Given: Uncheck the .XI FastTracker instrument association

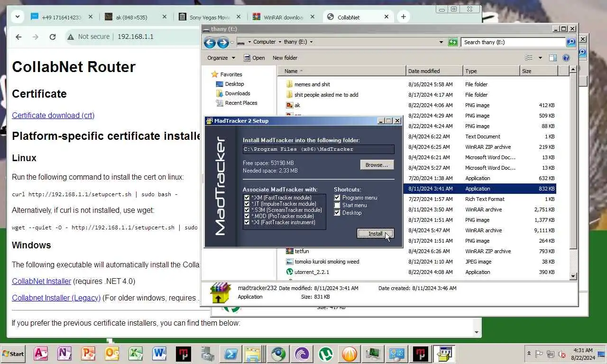Looking at the screenshot, I should (x=247, y=222).
